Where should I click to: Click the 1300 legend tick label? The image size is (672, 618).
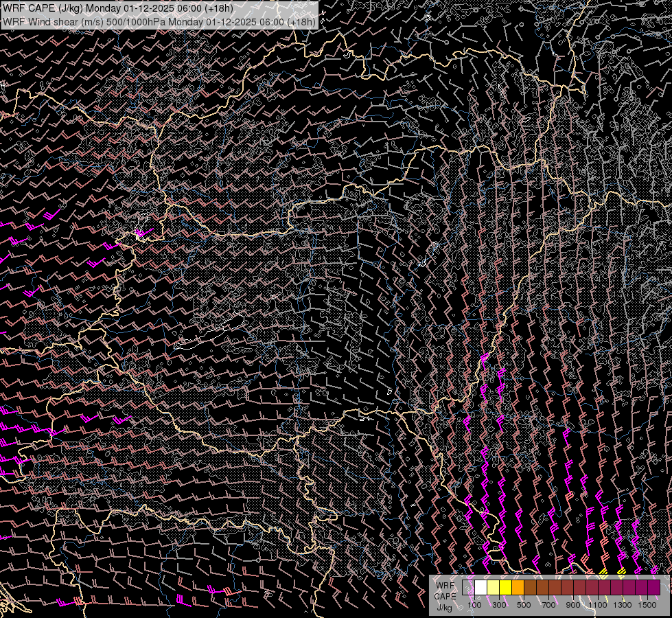pyautogui.click(x=623, y=605)
